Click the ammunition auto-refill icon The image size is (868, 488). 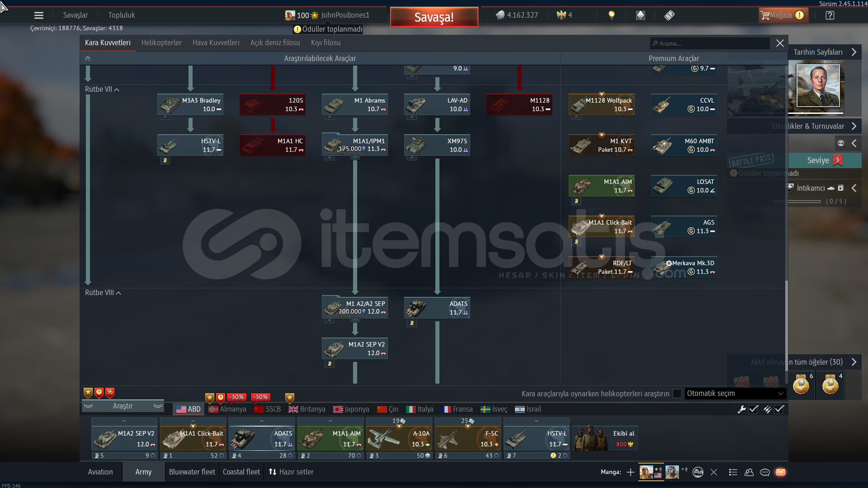tap(767, 409)
